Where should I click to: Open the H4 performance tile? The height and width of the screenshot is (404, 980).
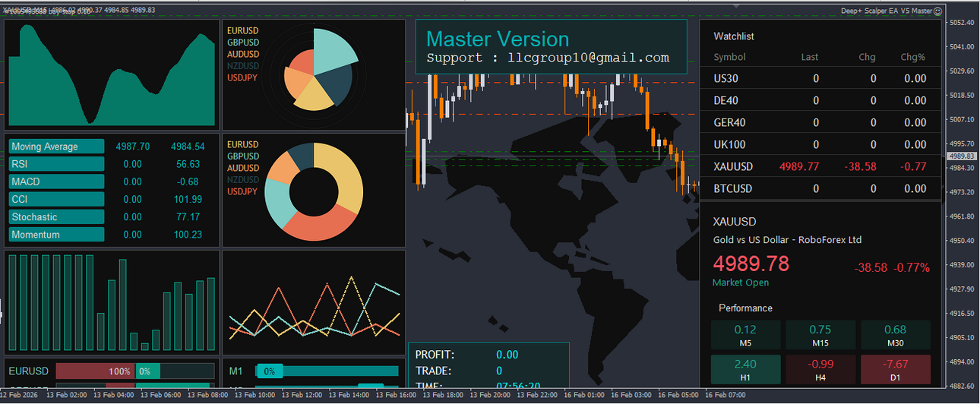[820, 370]
